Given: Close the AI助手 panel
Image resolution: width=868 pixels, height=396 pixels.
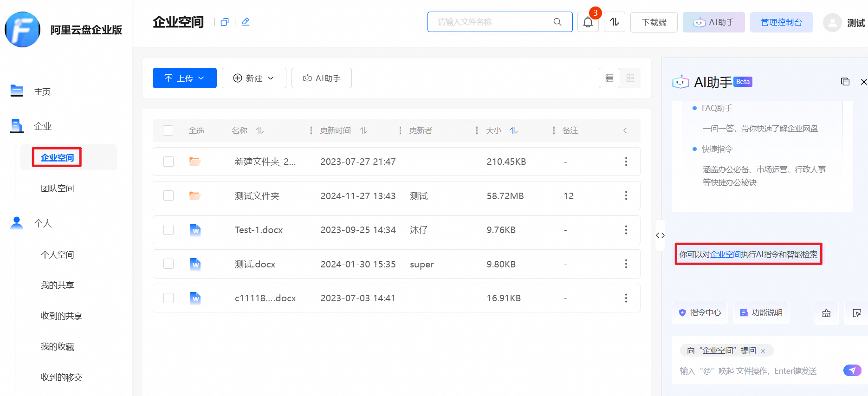Looking at the screenshot, I should [x=863, y=82].
